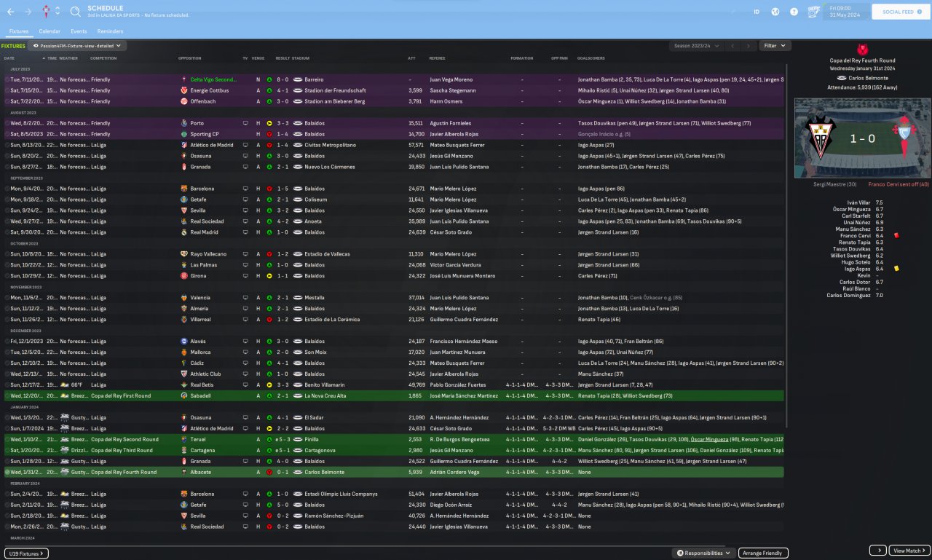Click Franco Cervi's red card icon

tap(895, 235)
